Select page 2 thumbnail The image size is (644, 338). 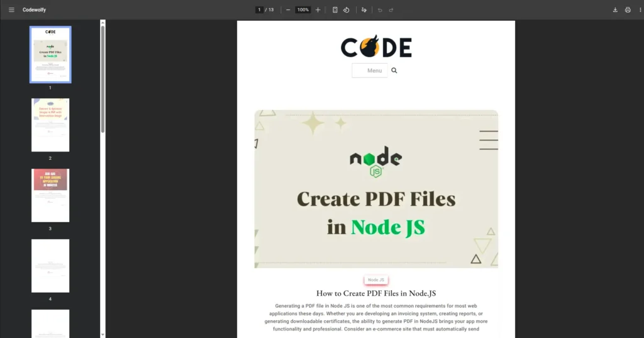[50, 125]
